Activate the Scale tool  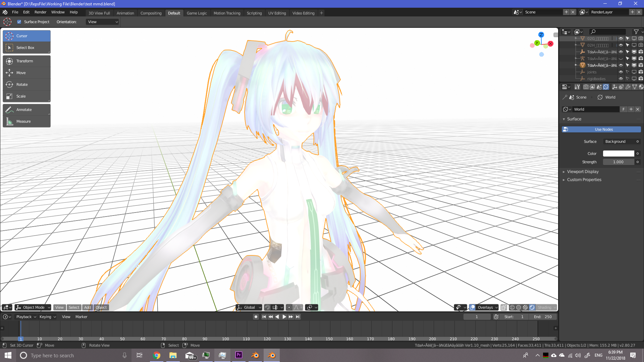[x=26, y=96]
